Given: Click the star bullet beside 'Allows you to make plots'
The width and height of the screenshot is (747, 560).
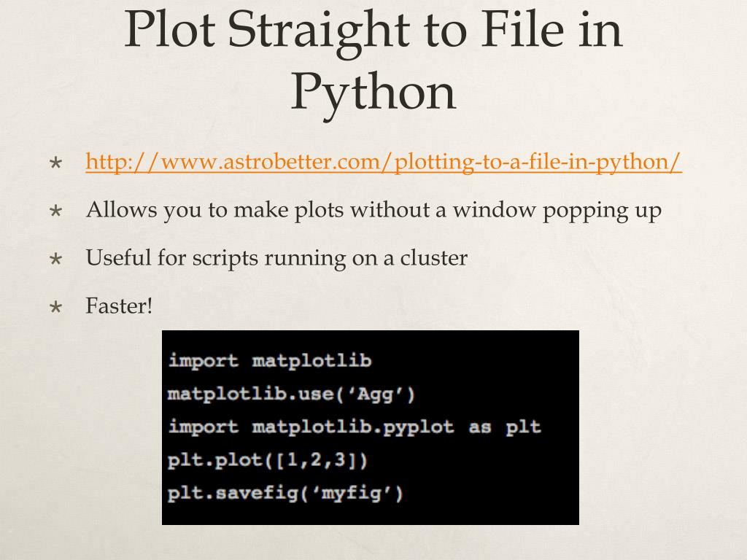Looking at the screenshot, I should point(55,211).
